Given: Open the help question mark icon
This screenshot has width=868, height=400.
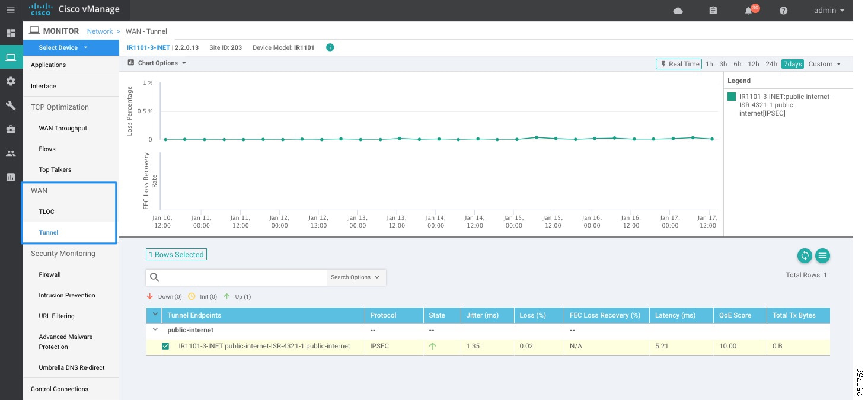Looking at the screenshot, I should coord(783,11).
